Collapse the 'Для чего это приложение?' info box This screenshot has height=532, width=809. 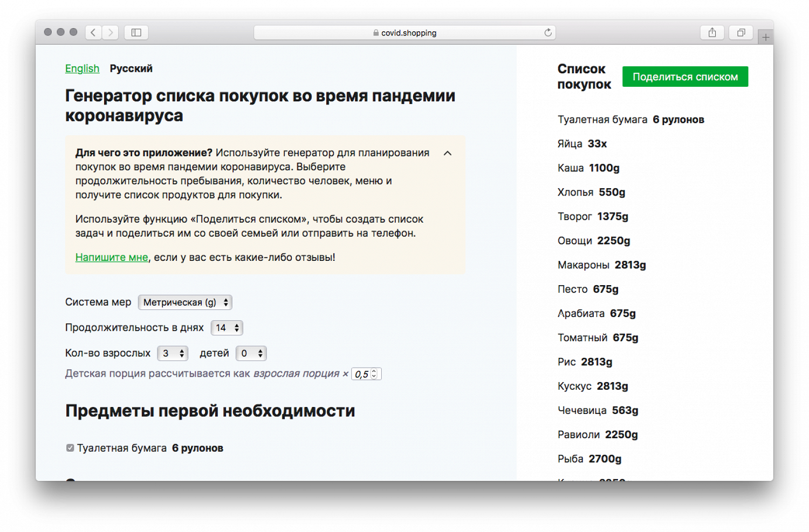(x=448, y=153)
